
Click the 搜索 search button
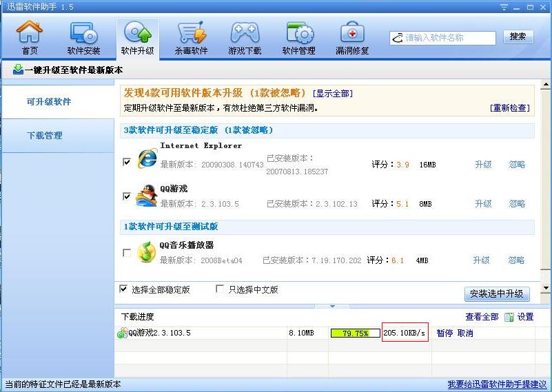coord(518,37)
